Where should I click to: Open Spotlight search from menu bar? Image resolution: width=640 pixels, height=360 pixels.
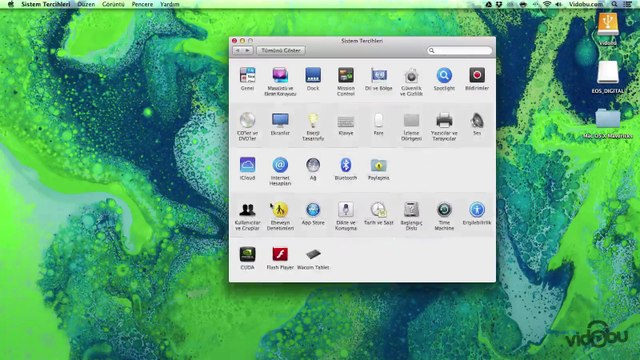(x=614, y=4)
